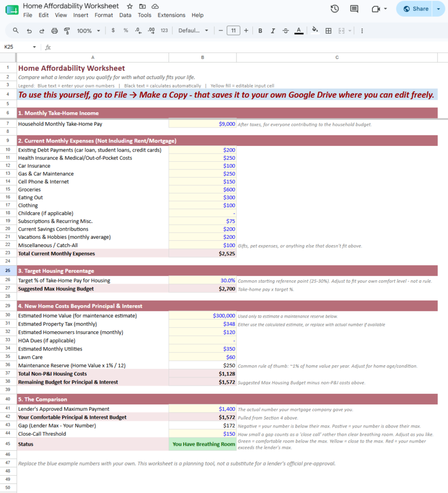Decrease decimal places
Viewport: 448px width, 493px height.
(138, 30)
